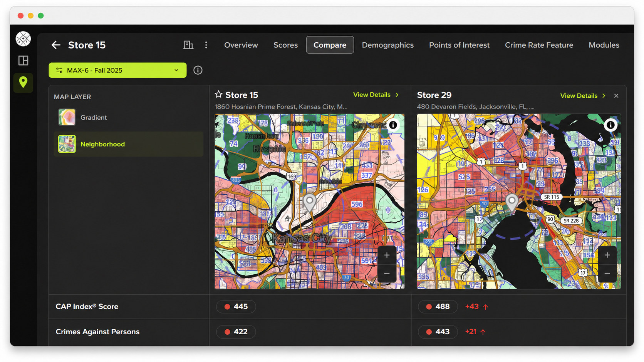Remove Store 29 from the comparison
The image size is (644, 362).
click(x=616, y=96)
